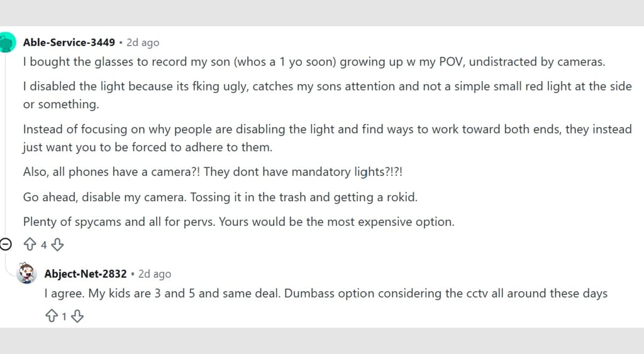Screen dimensions: 644x354
Task: Click the 'Also, all phones have a camera' line
Action: pos(213,172)
